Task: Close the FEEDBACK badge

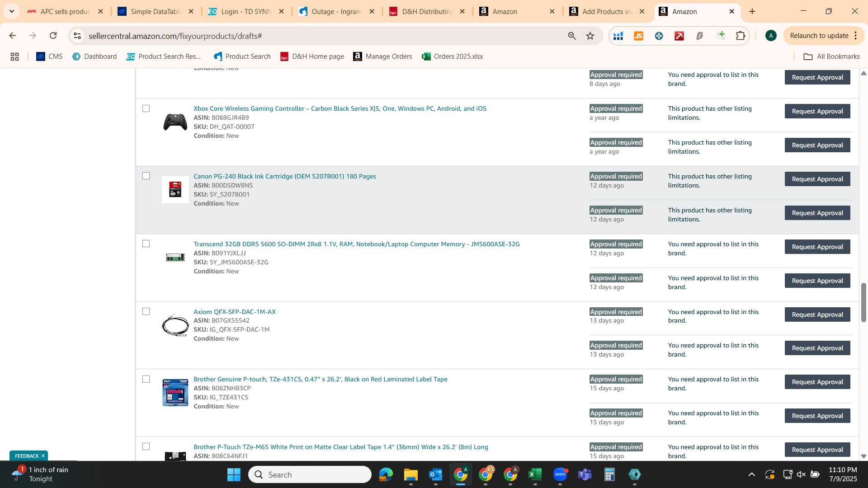Action: click(43, 456)
